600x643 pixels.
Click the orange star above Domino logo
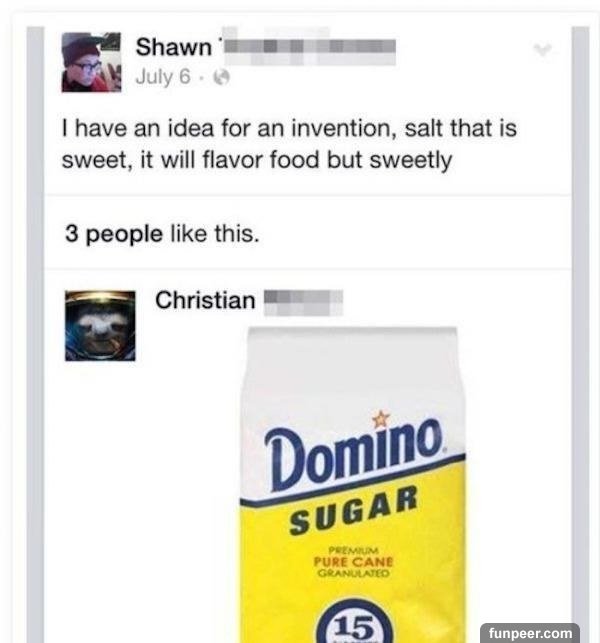(380, 419)
